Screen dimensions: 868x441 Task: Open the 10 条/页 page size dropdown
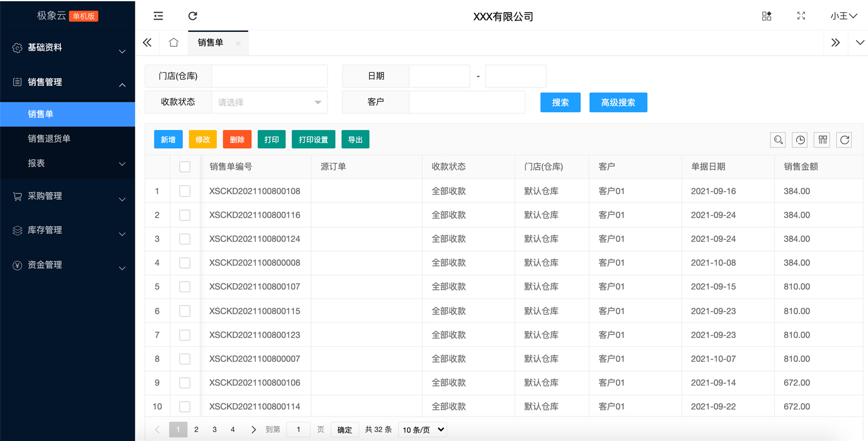422,429
